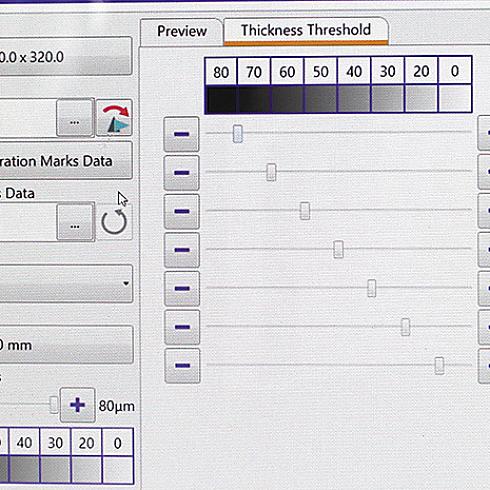This screenshot has height=490, width=490.
Task: Click the seventh threshold slider handle under 20/0
Action: [439, 366]
